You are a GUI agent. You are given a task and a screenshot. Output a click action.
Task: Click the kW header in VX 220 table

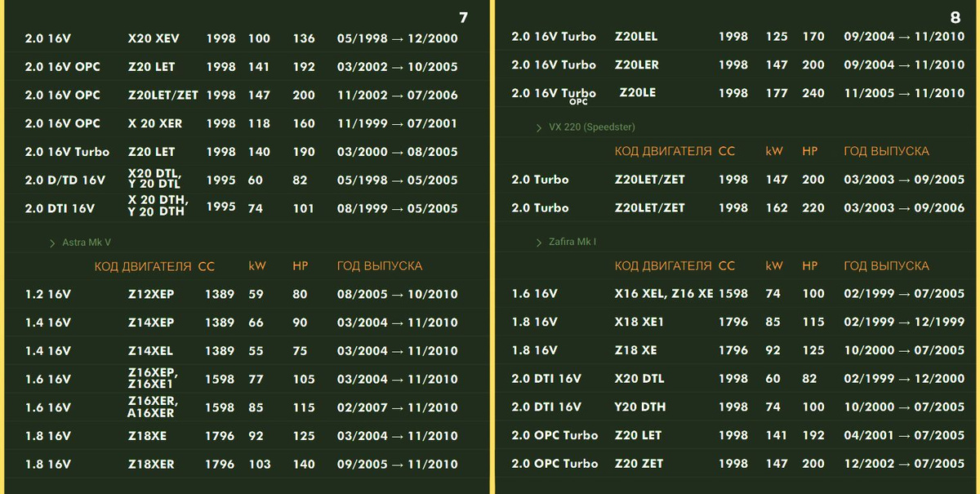774,152
